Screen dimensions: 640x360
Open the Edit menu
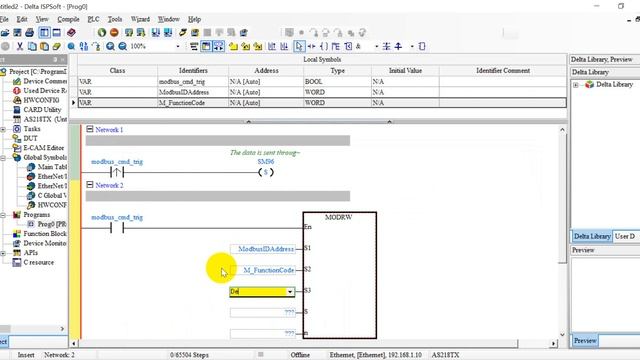click(22, 19)
